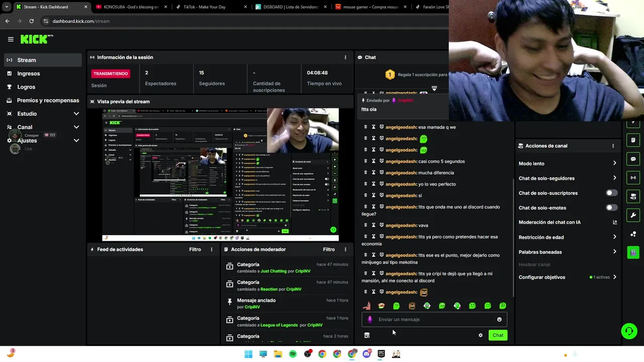Screen dimensions: 644x362
Task: Click the stream preview thumbnail
Action: [x=220, y=174]
